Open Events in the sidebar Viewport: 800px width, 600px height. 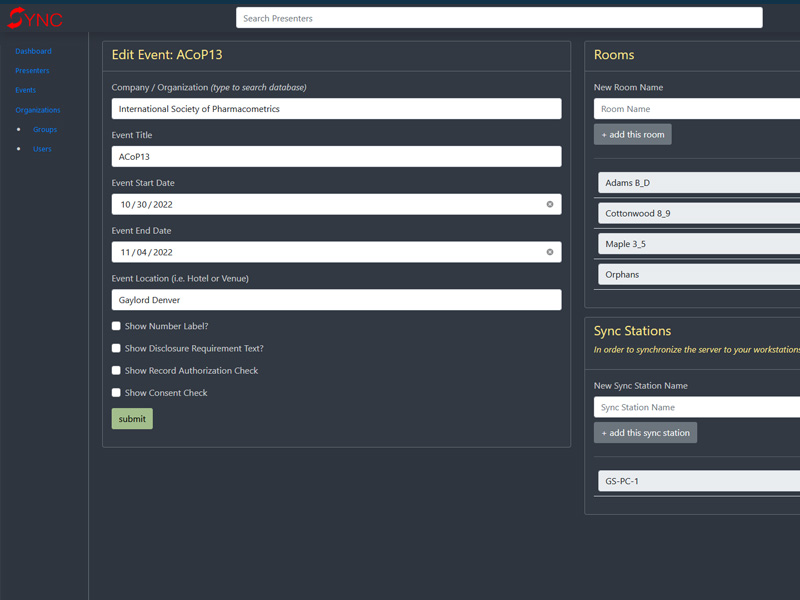tap(26, 90)
